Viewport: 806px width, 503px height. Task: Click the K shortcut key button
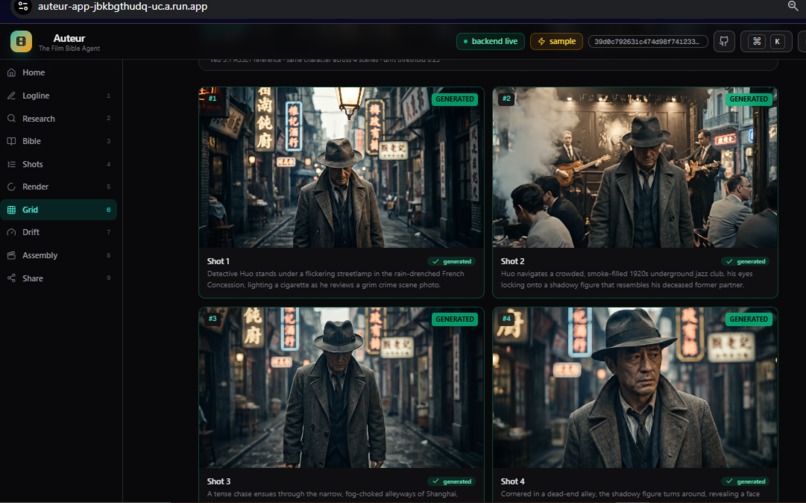[x=777, y=42]
